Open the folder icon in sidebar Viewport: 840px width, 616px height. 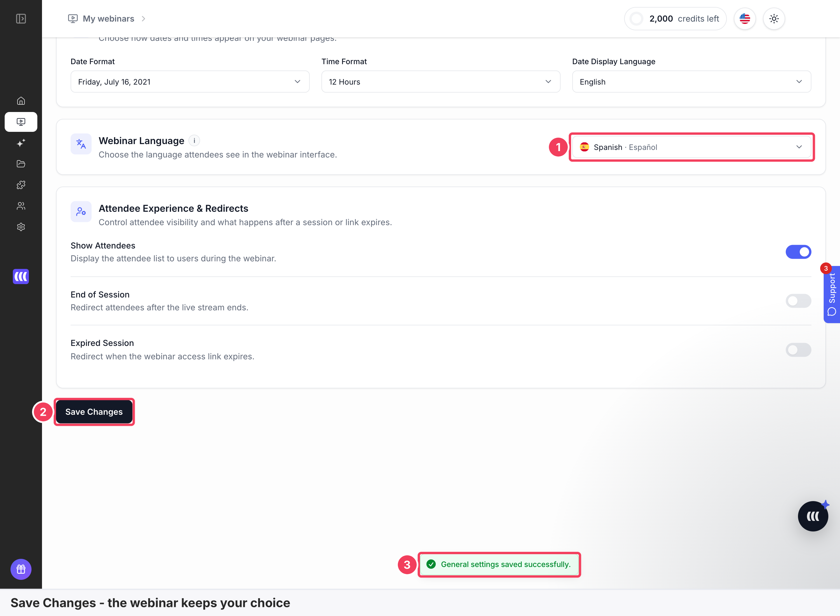(21, 164)
